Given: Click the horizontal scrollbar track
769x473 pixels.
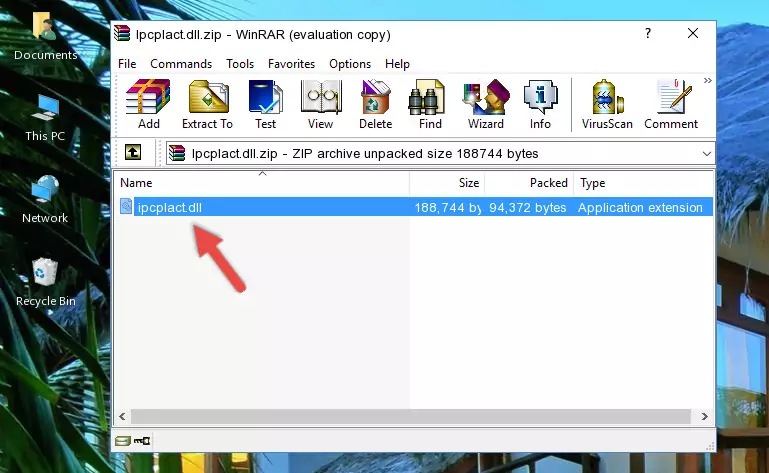Looking at the screenshot, I should (x=411, y=417).
